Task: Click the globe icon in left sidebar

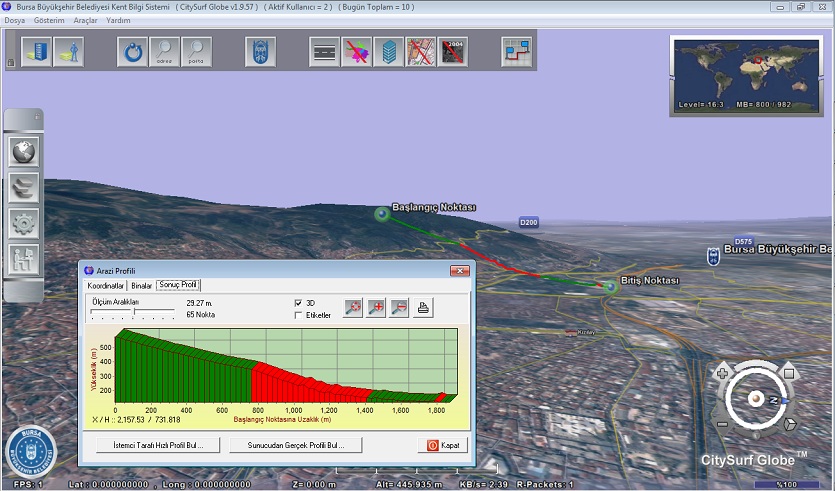Action: pos(24,151)
